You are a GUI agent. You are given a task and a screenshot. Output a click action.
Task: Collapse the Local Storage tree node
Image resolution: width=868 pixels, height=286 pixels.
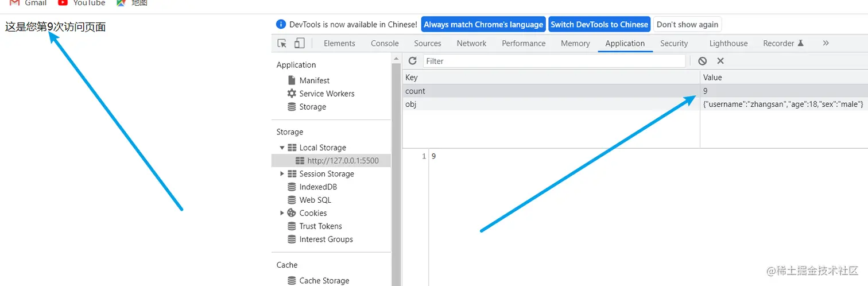(282, 148)
